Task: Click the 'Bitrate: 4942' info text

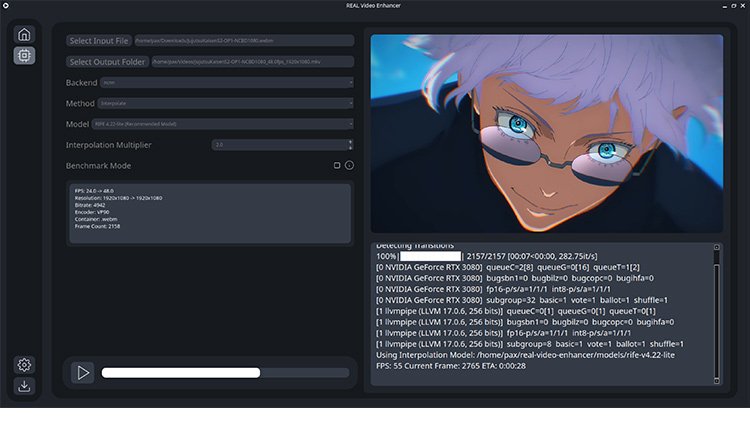Action: coord(90,205)
